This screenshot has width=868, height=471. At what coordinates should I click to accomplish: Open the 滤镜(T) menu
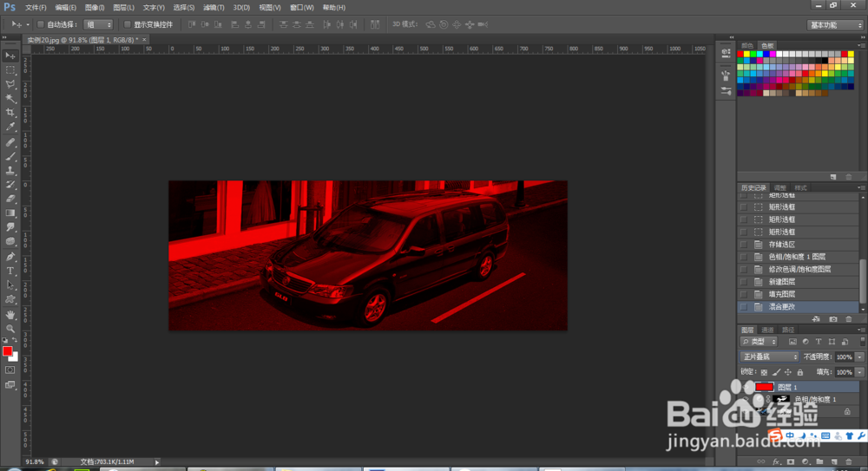[214, 8]
